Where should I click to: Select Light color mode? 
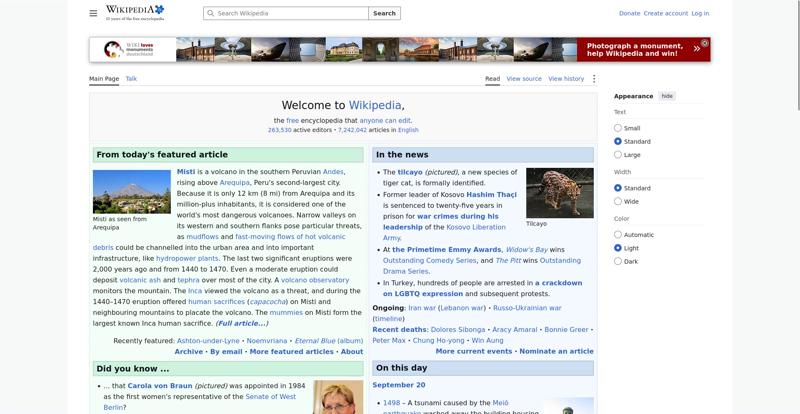(x=618, y=248)
